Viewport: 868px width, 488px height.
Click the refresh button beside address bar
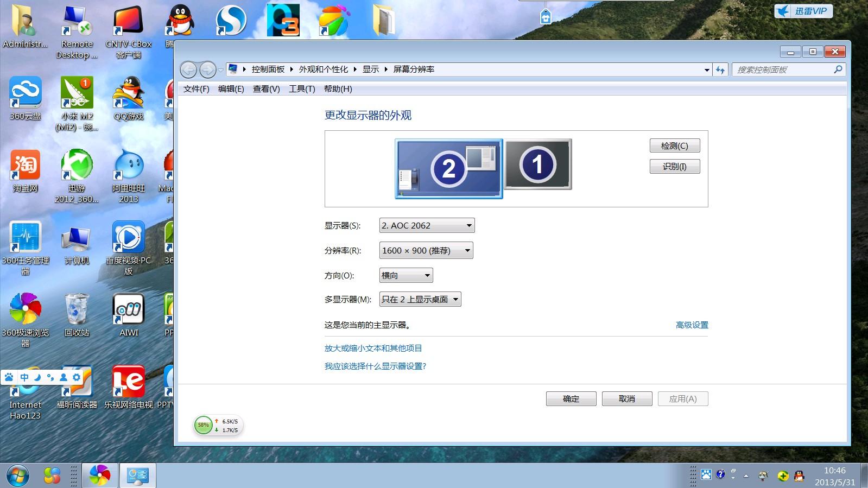[x=720, y=69]
